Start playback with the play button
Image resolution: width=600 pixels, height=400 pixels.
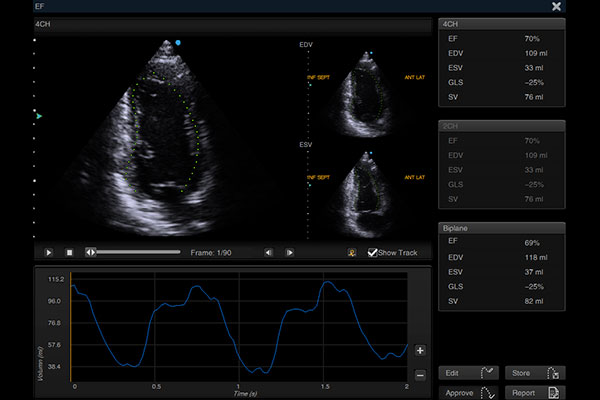tap(49, 253)
